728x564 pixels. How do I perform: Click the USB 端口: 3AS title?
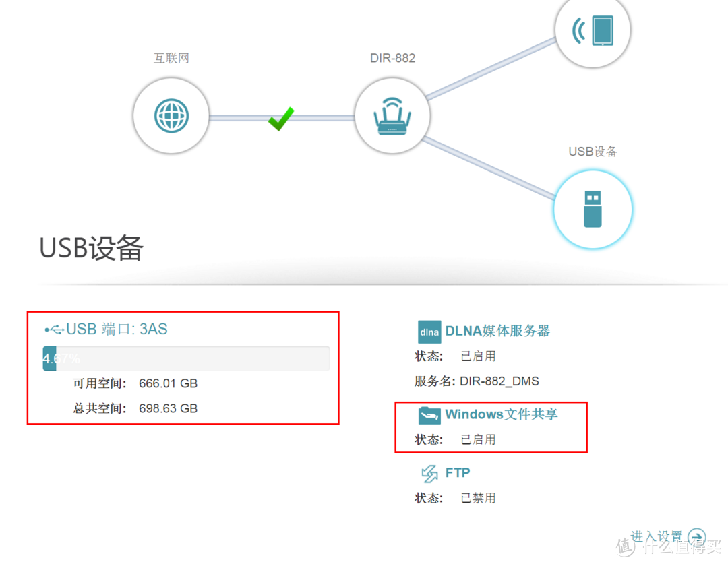click(117, 329)
